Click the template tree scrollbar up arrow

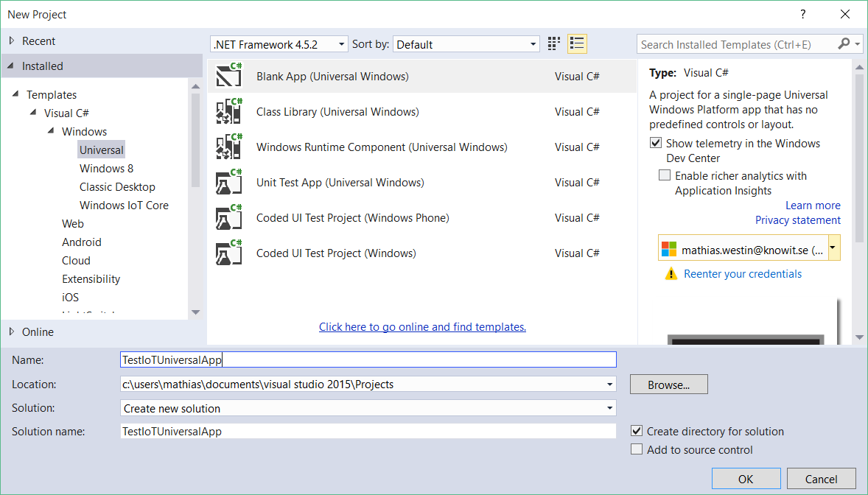pos(195,86)
